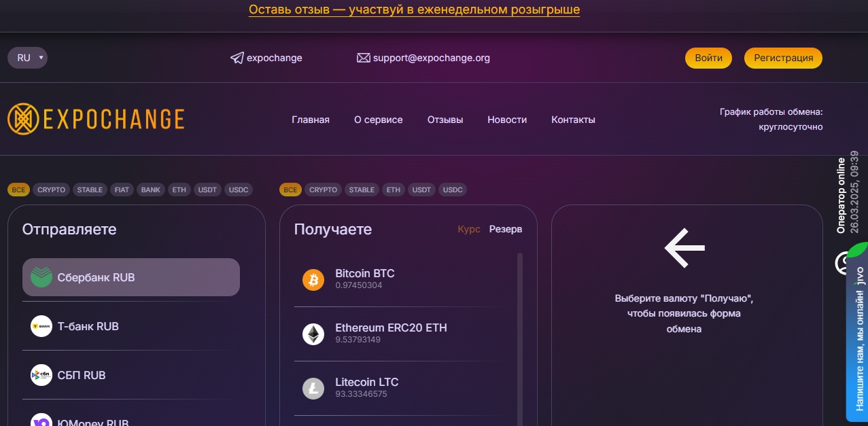Click the Регистрация button
868x426 pixels.
coord(783,58)
